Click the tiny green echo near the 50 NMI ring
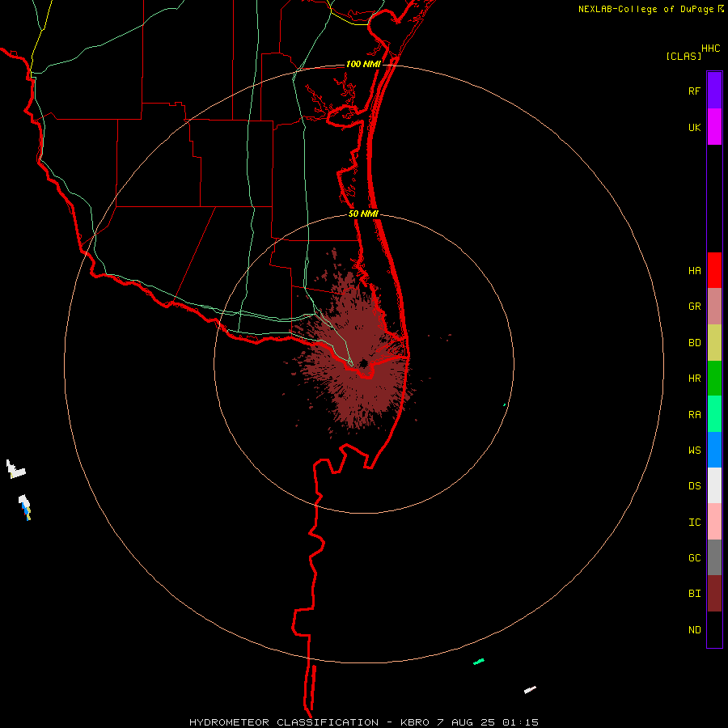 point(505,405)
